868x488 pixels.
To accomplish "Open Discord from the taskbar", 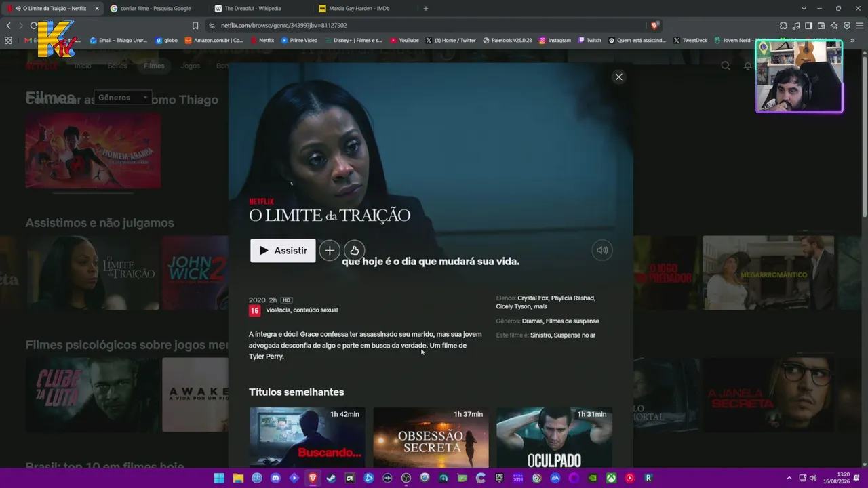I will (275, 478).
